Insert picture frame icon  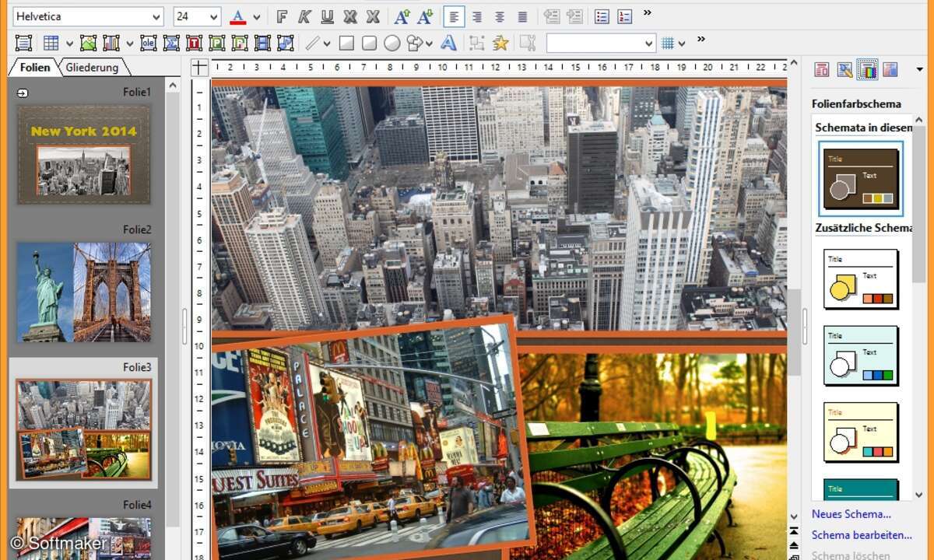coord(88,44)
